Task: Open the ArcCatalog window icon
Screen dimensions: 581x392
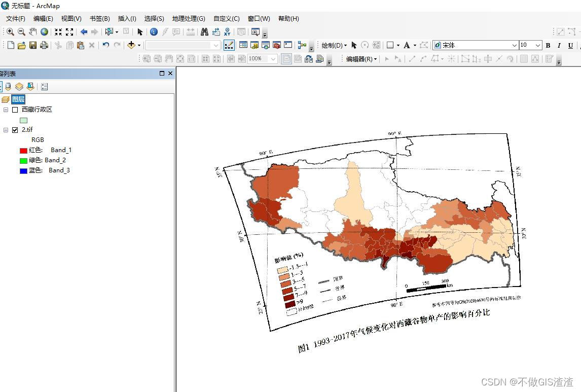Action: [x=255, y=45]
